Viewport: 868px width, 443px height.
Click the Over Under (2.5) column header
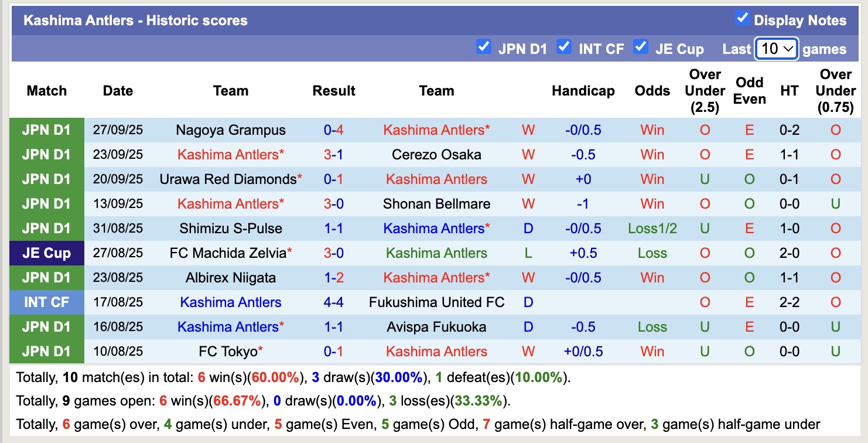click(703, 91)
